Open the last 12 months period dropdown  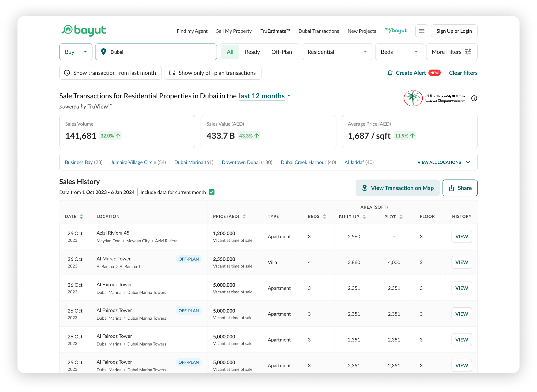(x=265, y=96)
